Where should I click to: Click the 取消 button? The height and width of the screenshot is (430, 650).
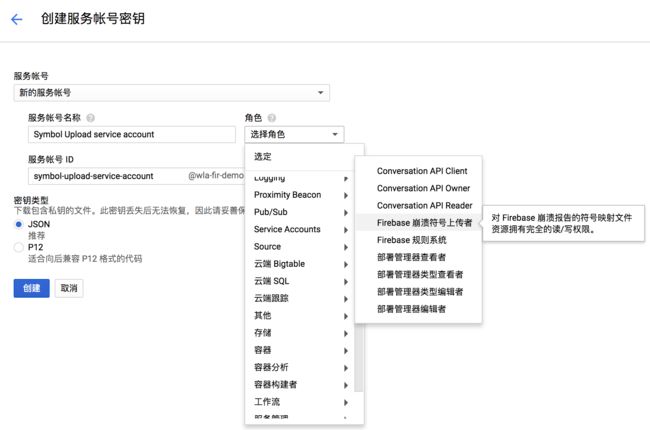(x=69, y=288)
